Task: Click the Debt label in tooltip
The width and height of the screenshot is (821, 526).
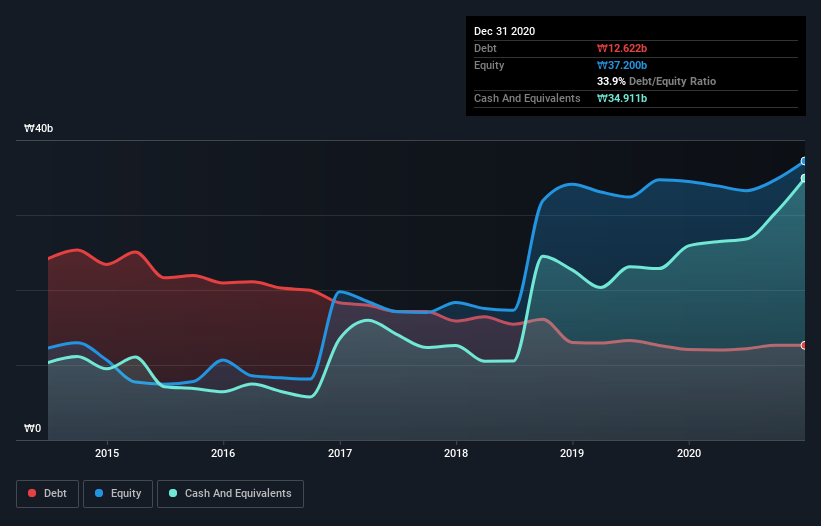Action: [485, 48]
